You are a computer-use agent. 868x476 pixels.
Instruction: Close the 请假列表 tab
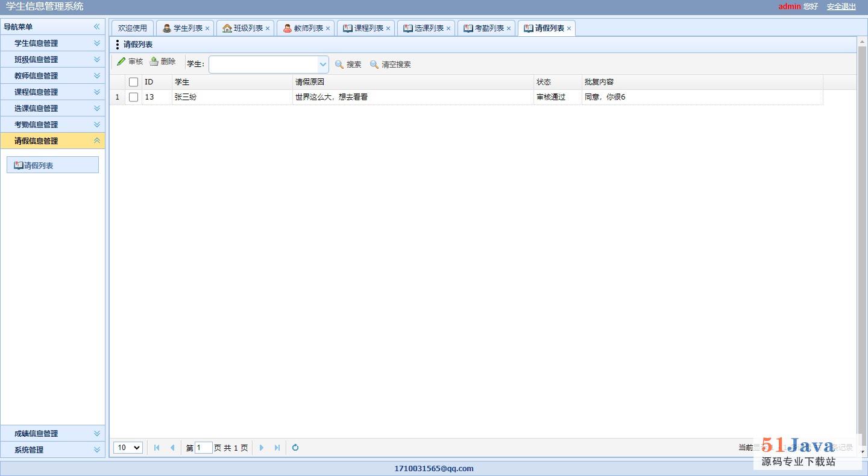point(569,28)
